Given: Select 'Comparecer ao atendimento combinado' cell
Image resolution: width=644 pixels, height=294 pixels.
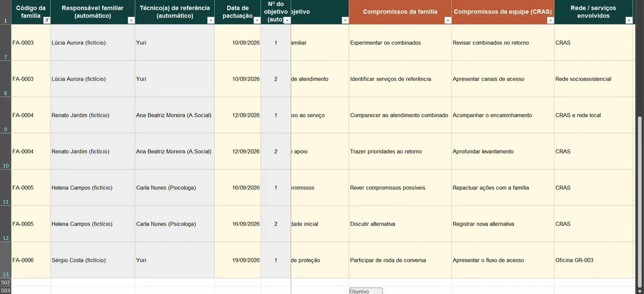Looking at the screenshot, I should (400, 115).
